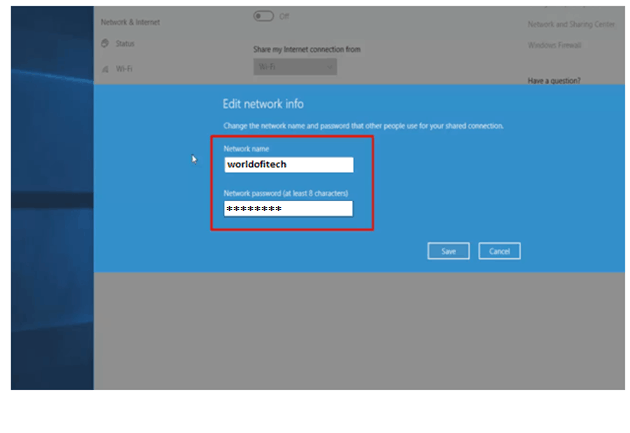
Task: Open the Share my Internet connection dropdown
Action: pos(294,67)
